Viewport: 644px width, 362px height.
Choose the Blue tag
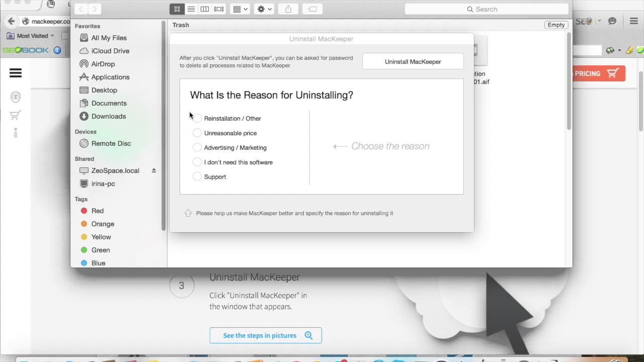pos(98,263)
